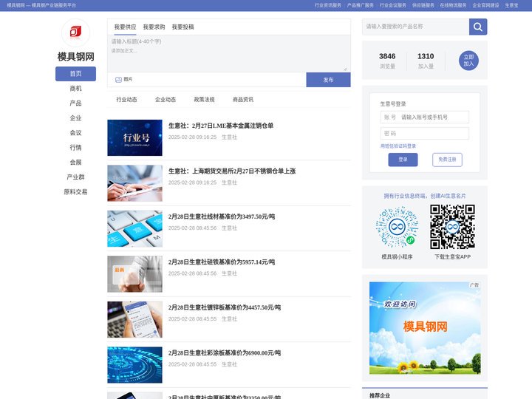Click the 免费注册 register button

pyautogui.click(x=447, y=160)
